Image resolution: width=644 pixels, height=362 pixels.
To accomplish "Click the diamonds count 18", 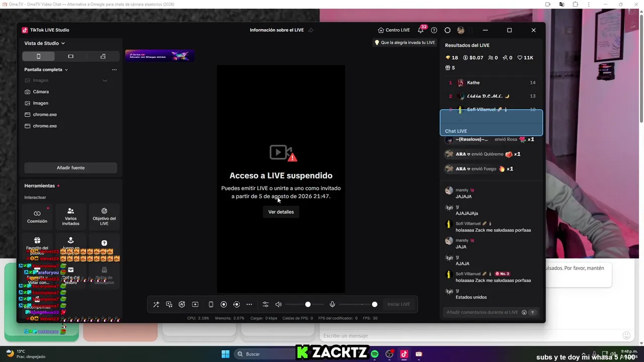I will (x=452, y=58).
